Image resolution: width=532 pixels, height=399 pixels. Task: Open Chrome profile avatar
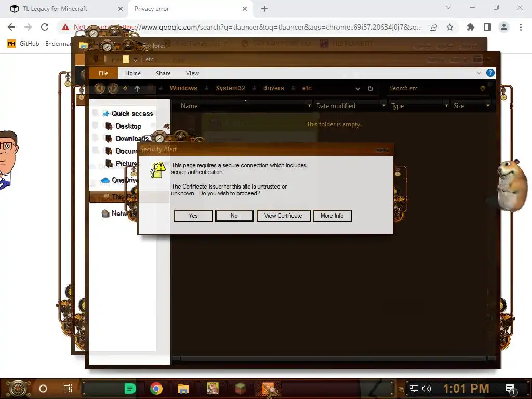point(504,27)
